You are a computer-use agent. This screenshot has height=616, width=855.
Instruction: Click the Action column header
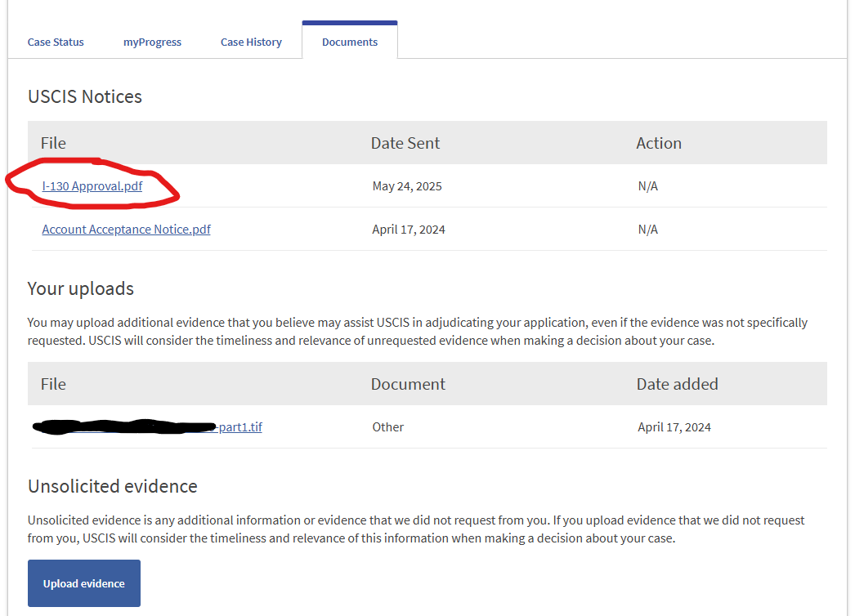[659, 143]
